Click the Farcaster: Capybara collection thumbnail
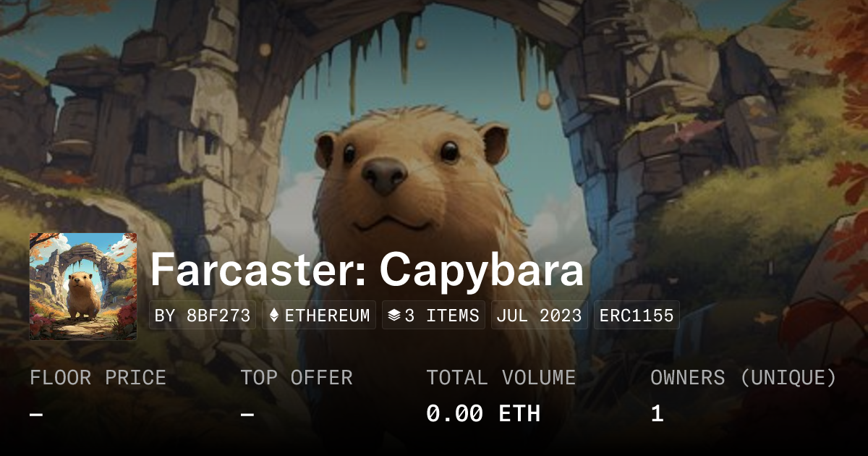Viewport: 868px width, 456px height. coord(83,287)
